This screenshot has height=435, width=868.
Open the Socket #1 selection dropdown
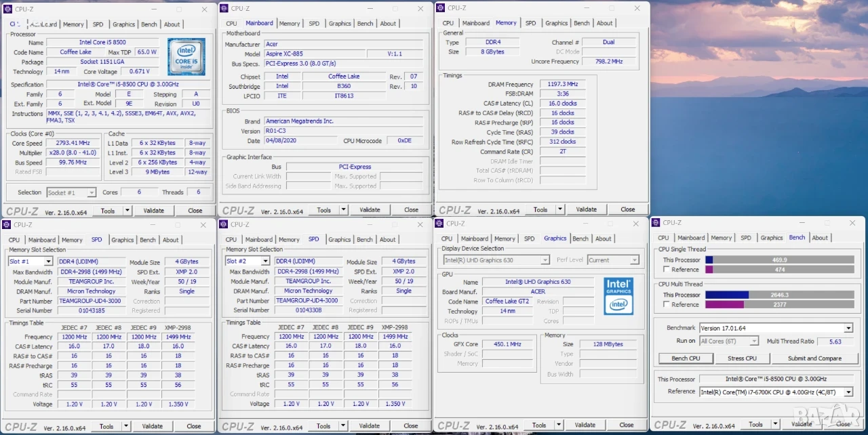click(x=92, y=193)
